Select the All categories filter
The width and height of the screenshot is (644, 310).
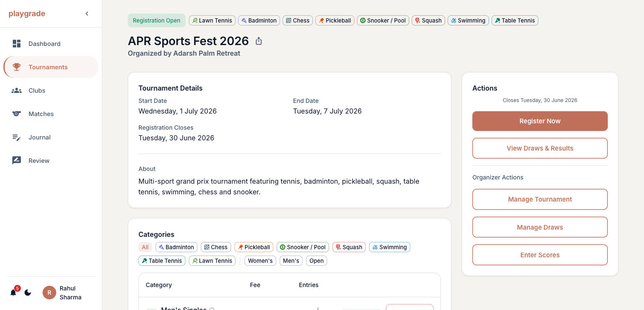145,247
